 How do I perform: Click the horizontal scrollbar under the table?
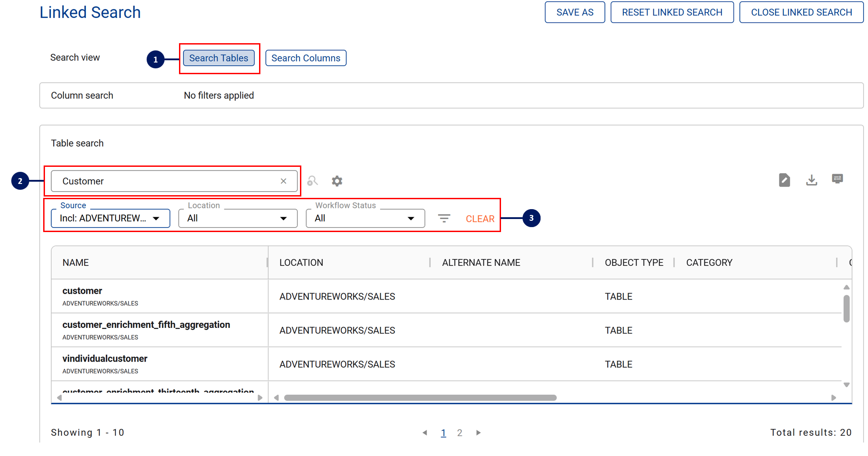(420, 398)
